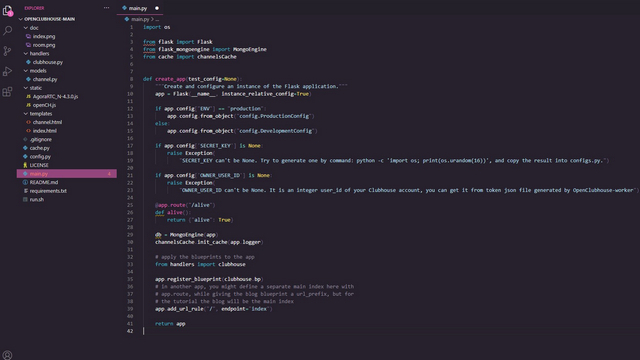Click line number 8 in the gutter

pos(131,79)
